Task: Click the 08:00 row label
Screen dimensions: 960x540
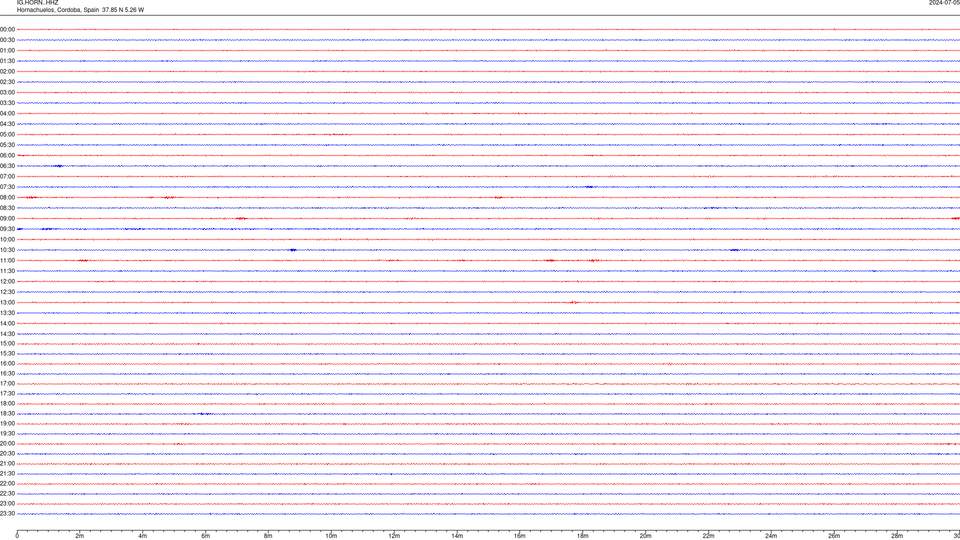Action: pos(7,198)
